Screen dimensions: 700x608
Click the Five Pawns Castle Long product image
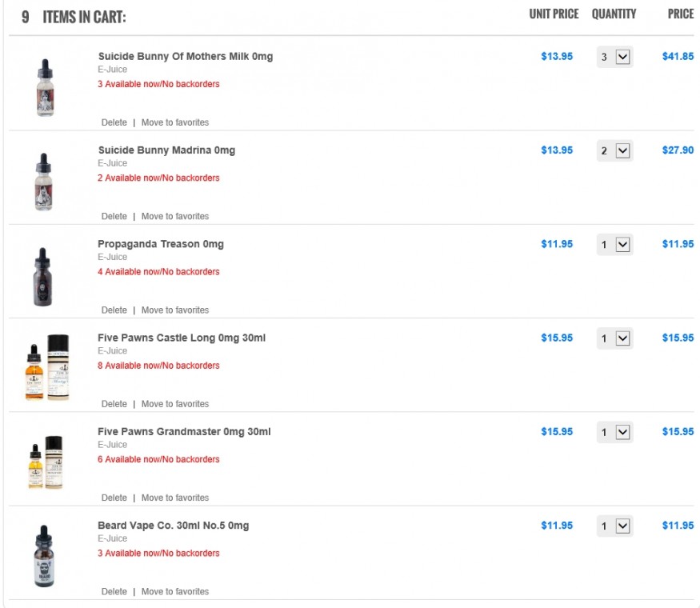click(x=47, y=367)
